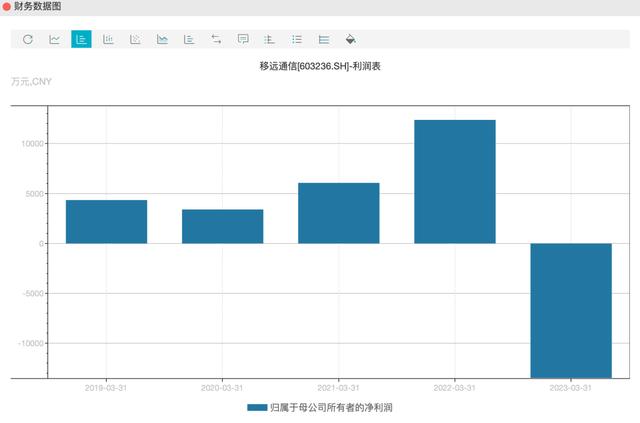Toggle the gridlines icon

[x=324, y=39]
